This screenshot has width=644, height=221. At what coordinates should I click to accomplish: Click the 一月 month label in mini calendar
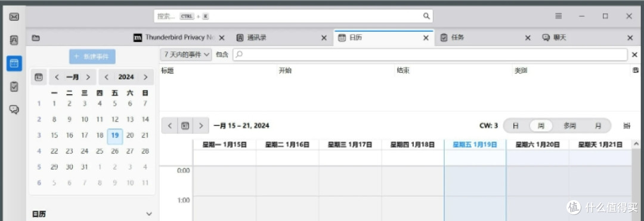pos(73,77)
